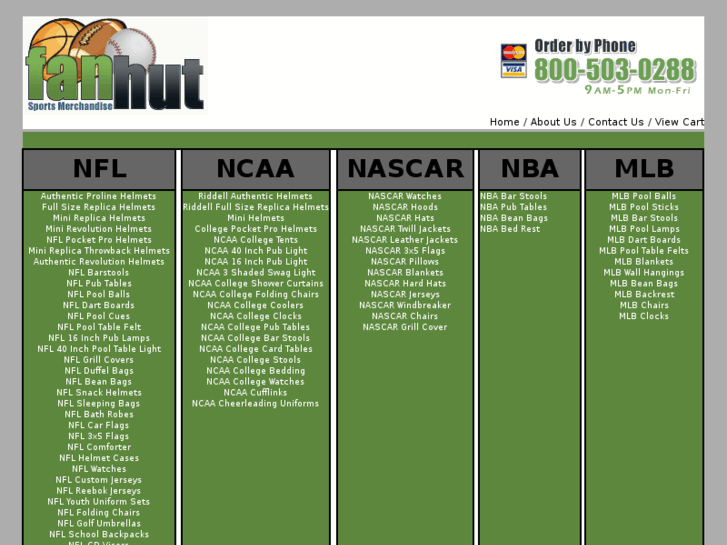Open NFL Pool Table Felt

tap(99, 327)
